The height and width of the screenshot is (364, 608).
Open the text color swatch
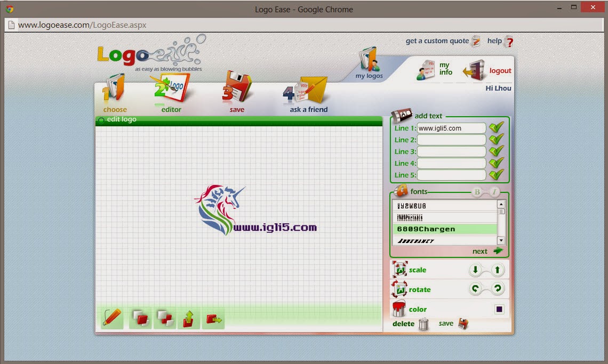point(499,309)
